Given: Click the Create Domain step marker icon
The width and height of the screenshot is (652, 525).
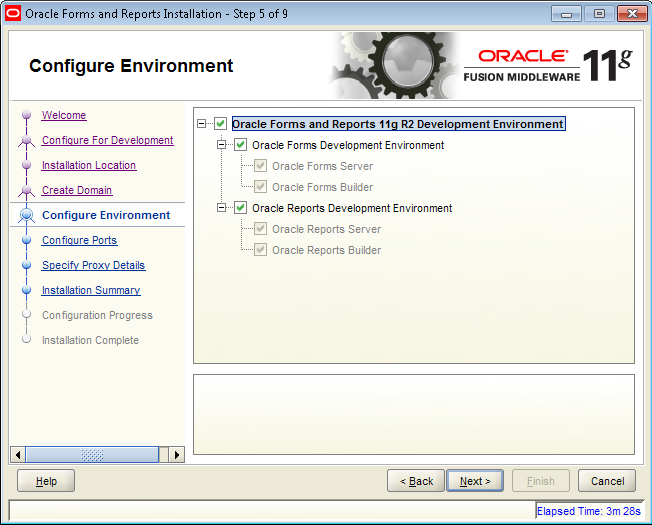Looking at the screenshot, I should tap(27, 191).
